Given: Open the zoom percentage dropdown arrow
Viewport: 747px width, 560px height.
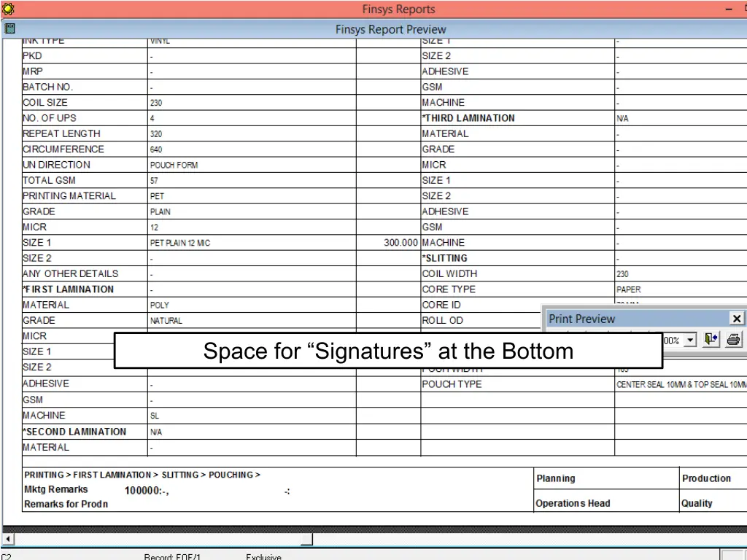Looking at the screenshot, I should pos(690,340).
